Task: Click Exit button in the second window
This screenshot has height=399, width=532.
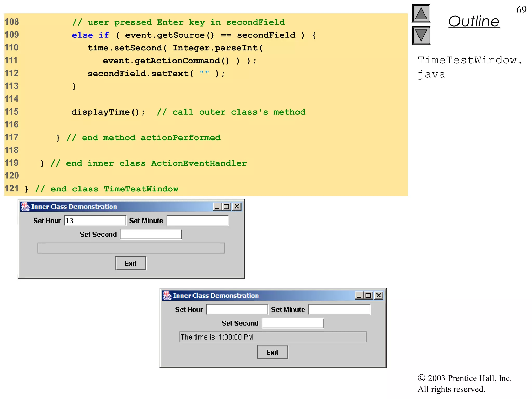Action: pos(272,352)
